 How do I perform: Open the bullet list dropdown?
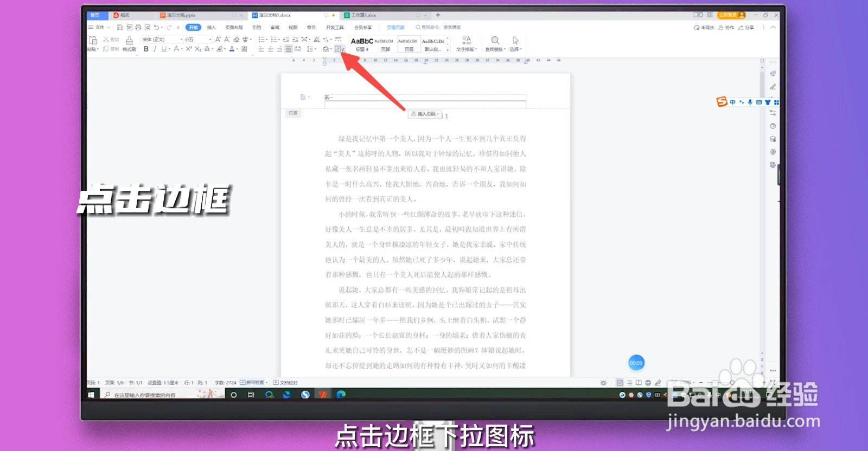point(266,40)
